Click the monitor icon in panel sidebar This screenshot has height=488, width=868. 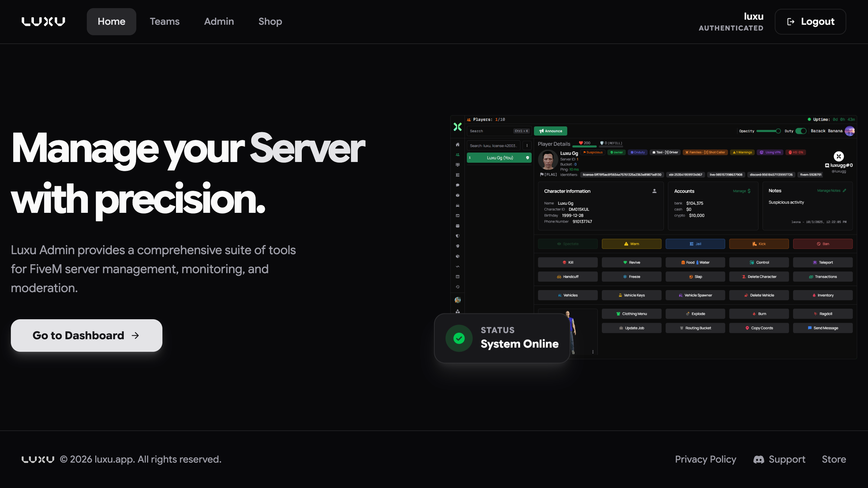pyautogui.click(x=457, y=165)
